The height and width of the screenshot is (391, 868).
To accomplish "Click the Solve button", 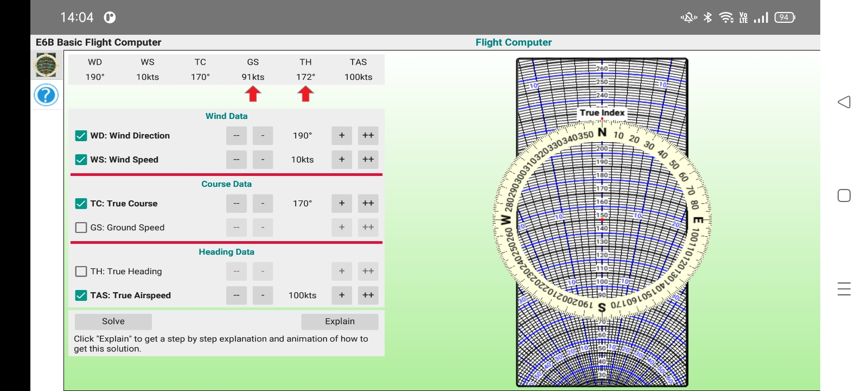I will point(113,321).
